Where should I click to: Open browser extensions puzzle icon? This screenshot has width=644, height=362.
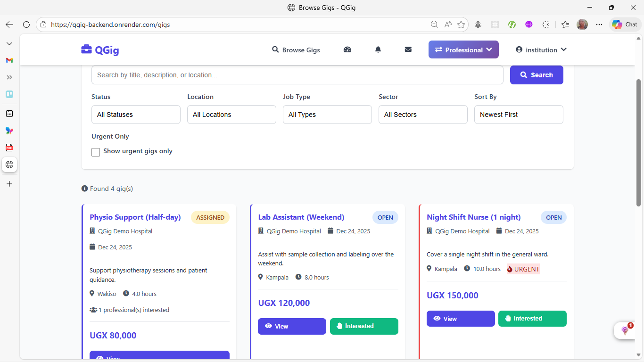546,25
